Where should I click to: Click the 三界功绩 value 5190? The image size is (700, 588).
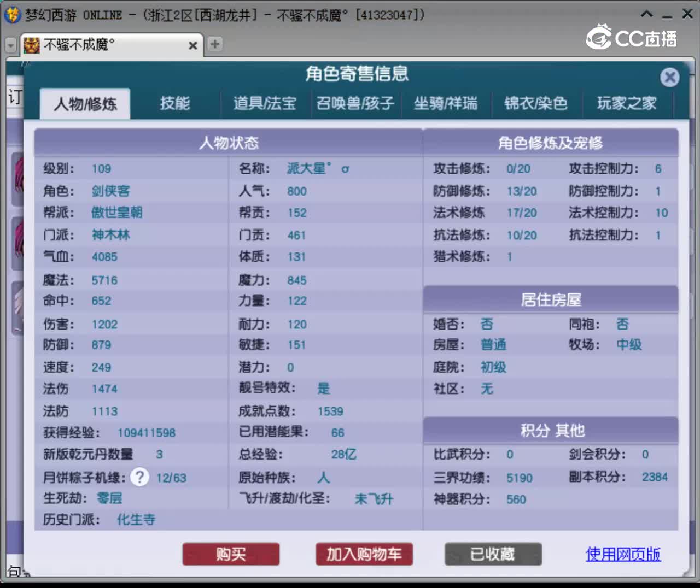[x=520, y=478]
